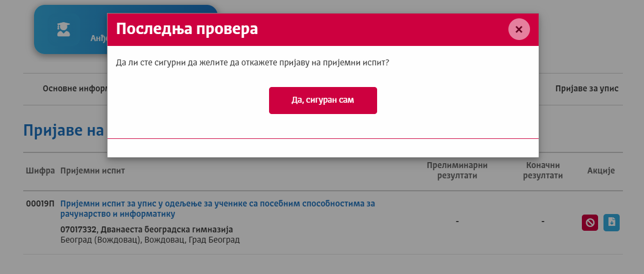Click the cancellation confirmation question text
This screenshot has width=644, height=274.
pyautogui.click(x=253, y=63)
